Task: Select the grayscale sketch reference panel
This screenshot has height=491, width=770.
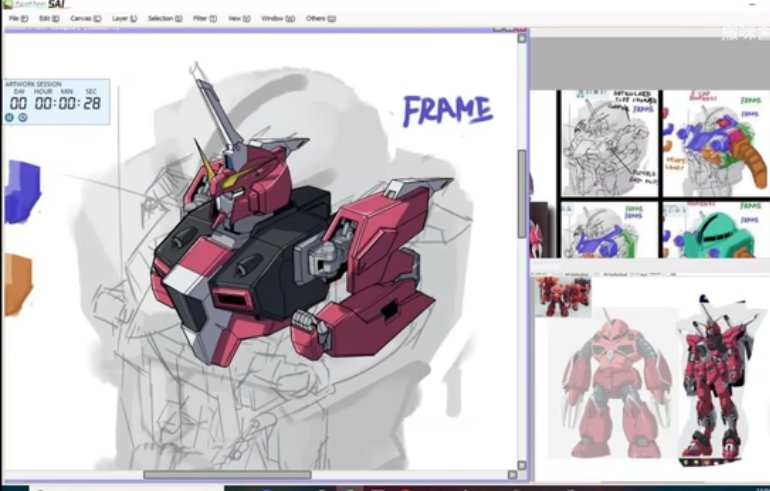Action: (x=609, y=143)
